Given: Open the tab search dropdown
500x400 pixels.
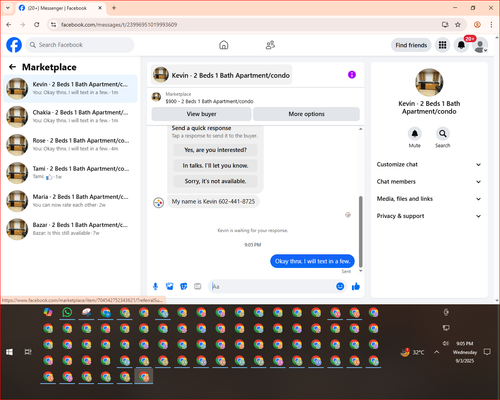Looking at the screenshot, I should [8, 8].
